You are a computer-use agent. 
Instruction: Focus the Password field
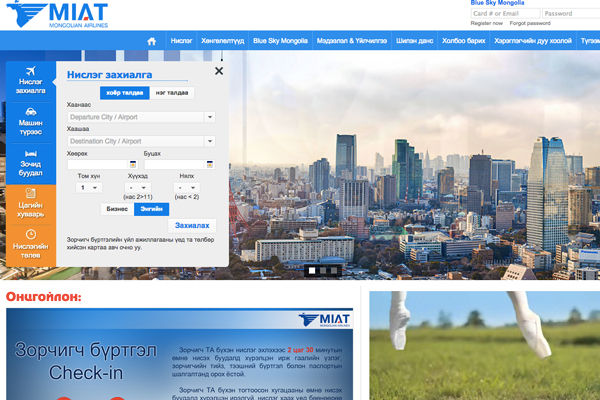[571, 13]
